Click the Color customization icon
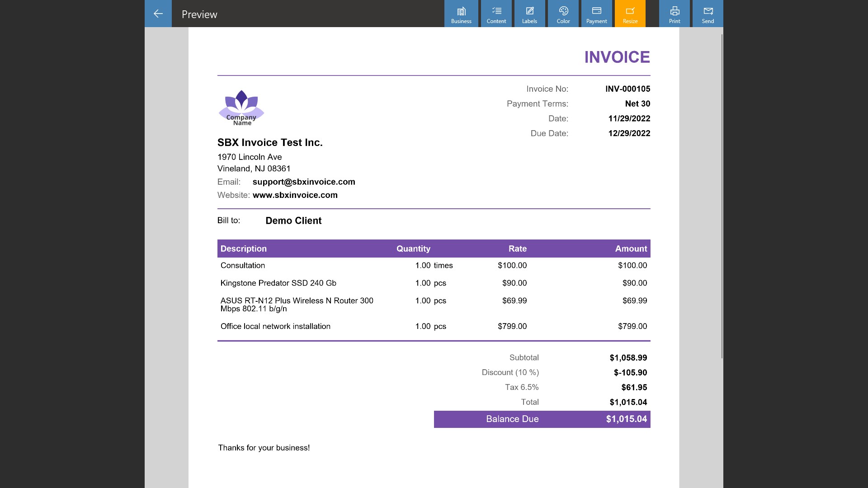 pyautogui.click(x=563, y=14)
